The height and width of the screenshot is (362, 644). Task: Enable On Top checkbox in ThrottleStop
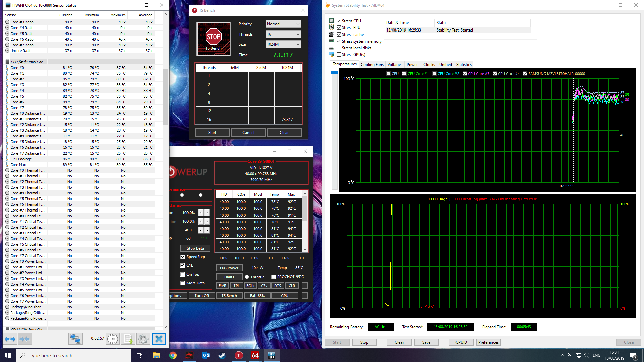tap(183, 275)
